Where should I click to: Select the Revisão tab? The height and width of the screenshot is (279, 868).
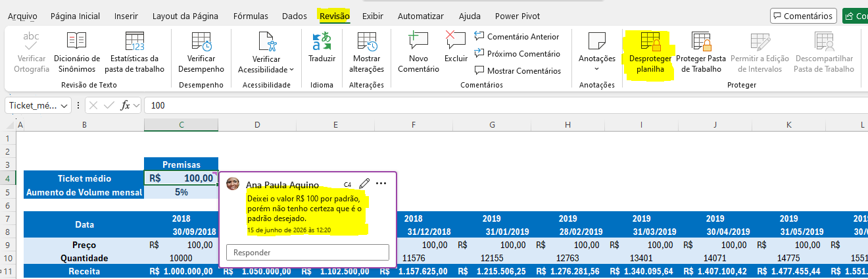tap(335, 15)
